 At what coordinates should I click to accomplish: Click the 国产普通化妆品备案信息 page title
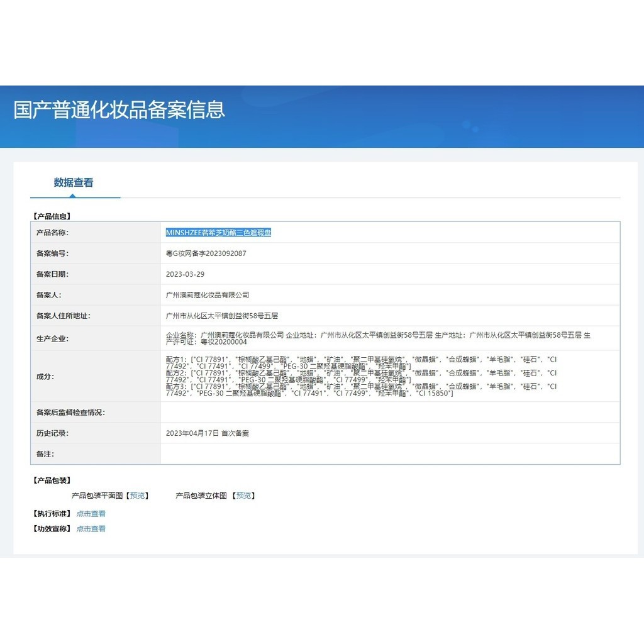pyautogui.click(x=119, y=109)
